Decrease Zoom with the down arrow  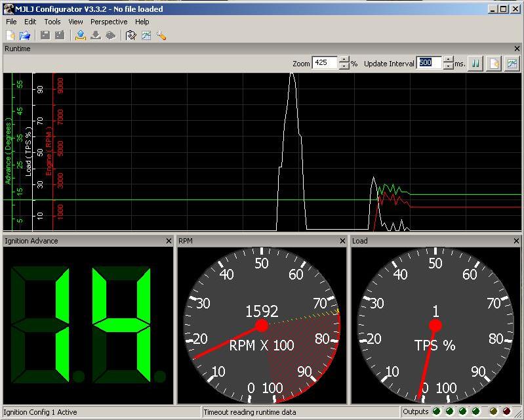point(344,66)
